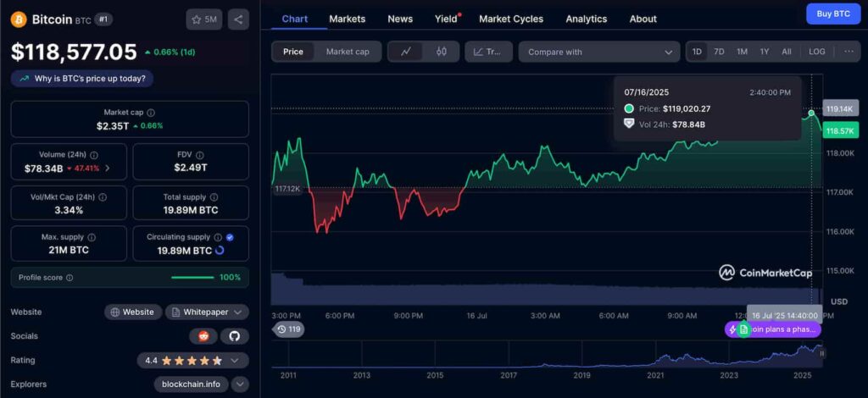Click Why is BTC's price up today

pyautogui.click(x=82, y=79)
